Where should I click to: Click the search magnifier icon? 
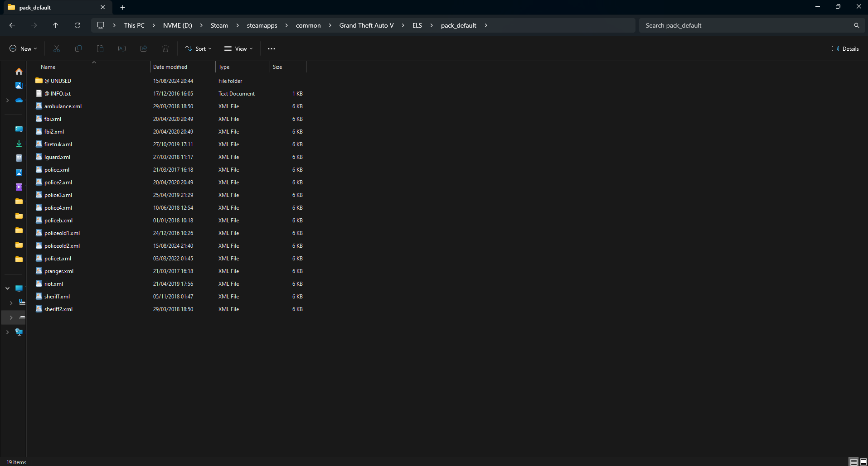coord(856,25)
